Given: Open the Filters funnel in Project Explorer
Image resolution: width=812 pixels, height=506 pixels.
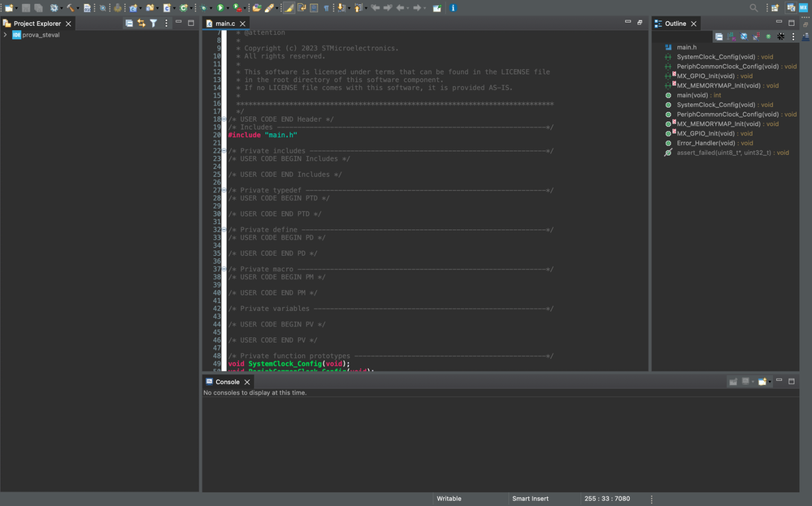Looking at the screenshot, I should click(153, 24).
